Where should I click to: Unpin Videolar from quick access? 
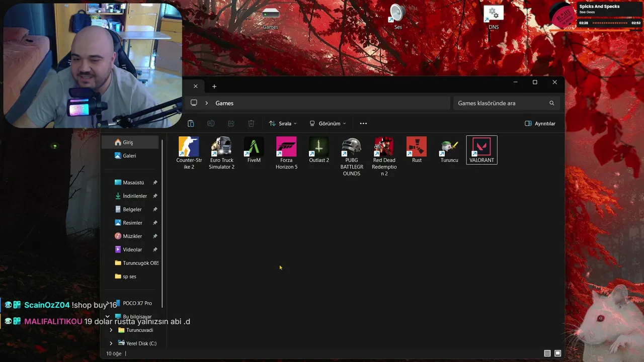point(155,249)
